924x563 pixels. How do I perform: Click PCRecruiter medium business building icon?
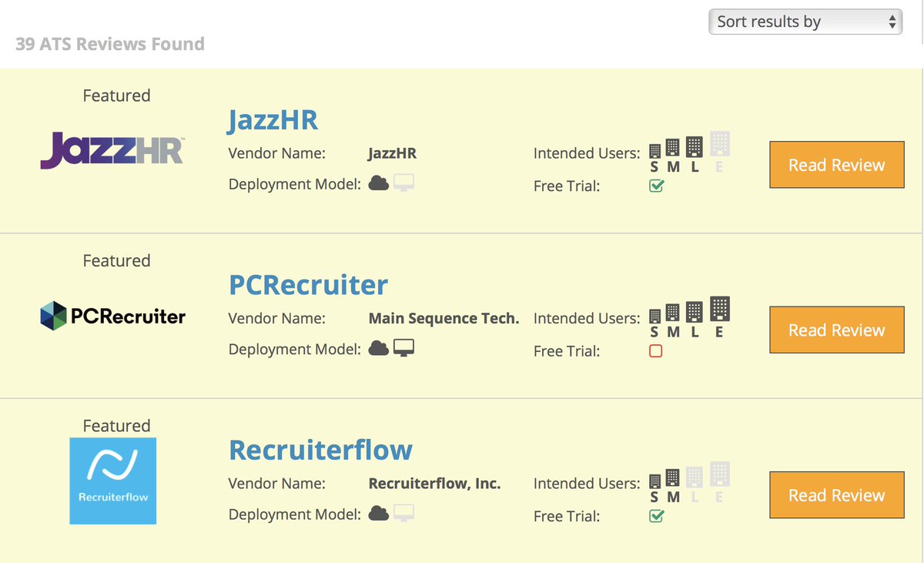coord(672,313)
